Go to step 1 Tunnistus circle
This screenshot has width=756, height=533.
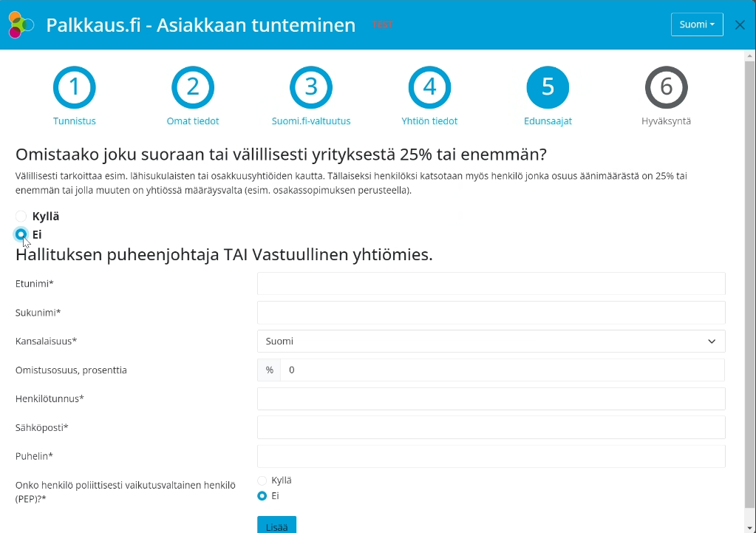tap(74, 87)
